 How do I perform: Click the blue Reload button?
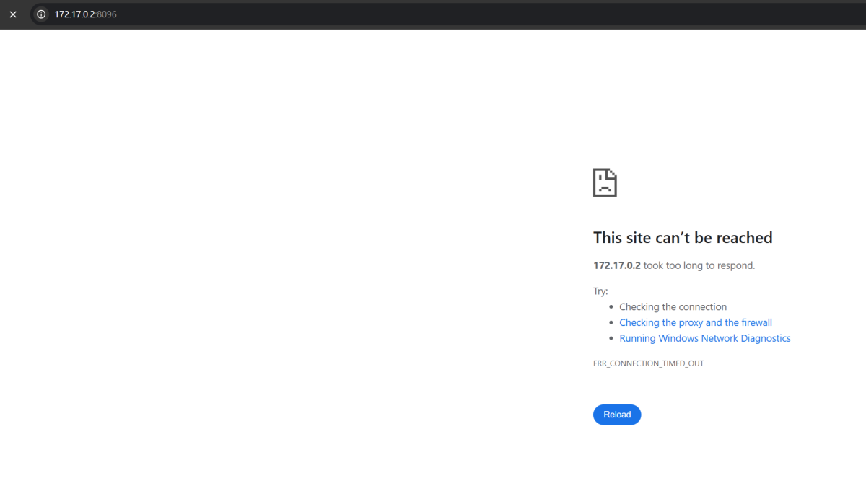[x=617, y=415]
